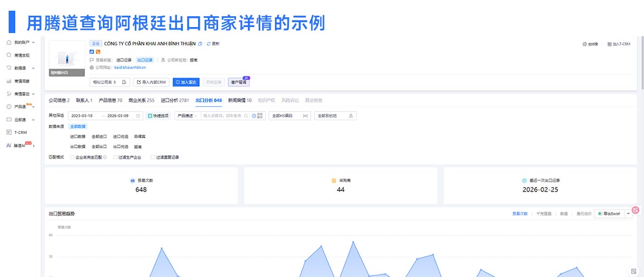This screenshot has width=644, height=277.
Task: Click the magnifier icon in keyword search box
Action: pos(246,116)
